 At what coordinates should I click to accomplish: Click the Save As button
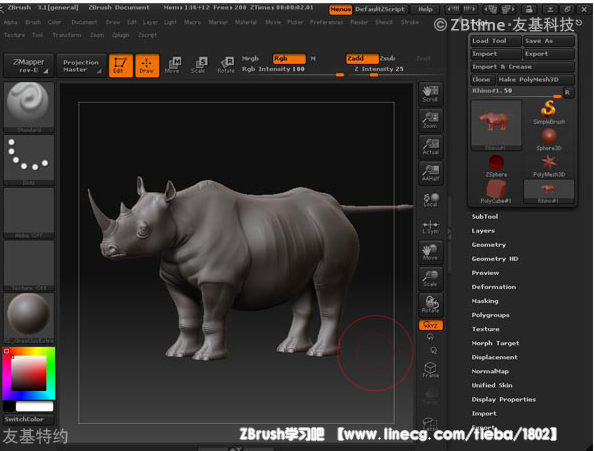[x=549, y=41]
